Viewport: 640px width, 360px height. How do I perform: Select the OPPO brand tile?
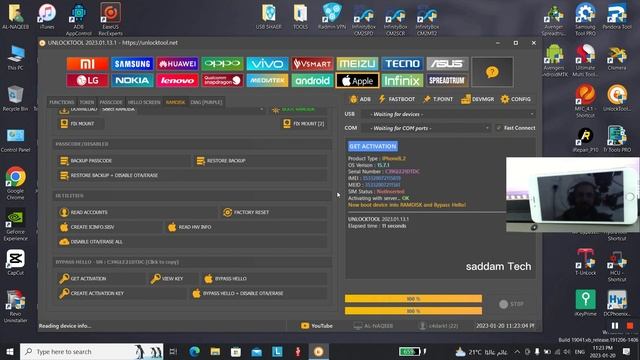[222, 64]
